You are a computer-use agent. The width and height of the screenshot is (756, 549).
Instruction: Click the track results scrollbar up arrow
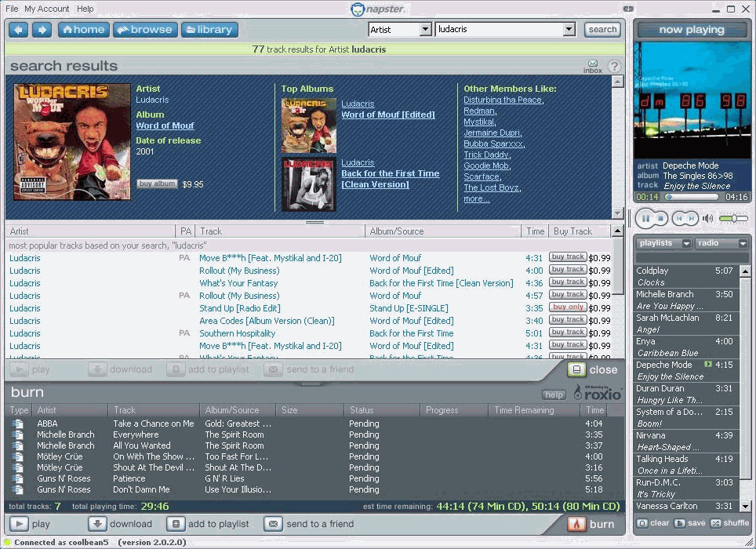(617, 231)
